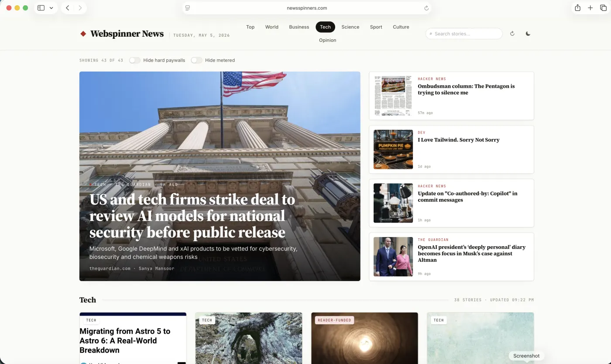Screen dimensions: 611x364
Task: Click the page reader icon in address bar
Action: (188, 8)
